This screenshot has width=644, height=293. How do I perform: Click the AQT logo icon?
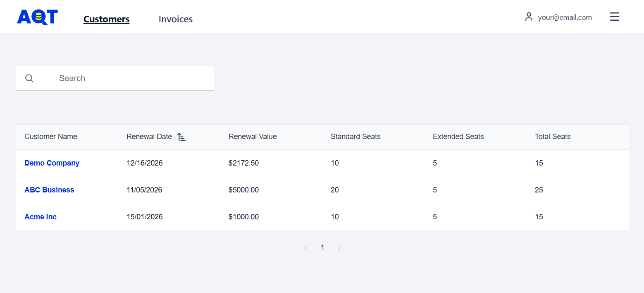click(x=37, y=17)
